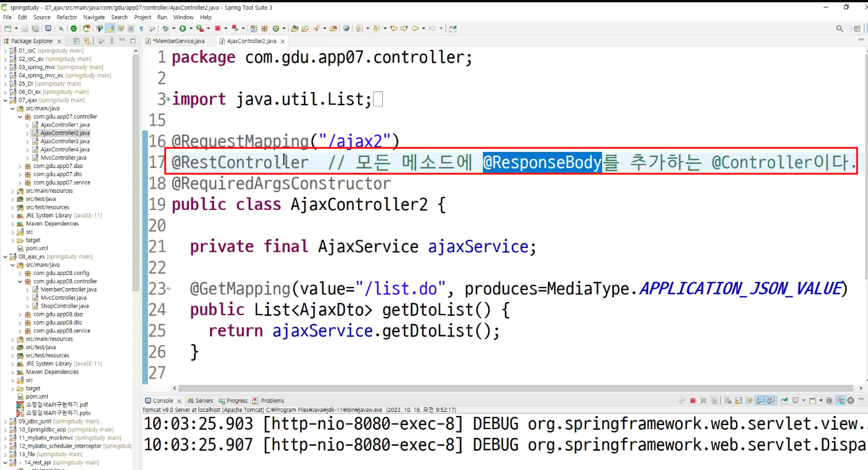Open the Display Selected Console dropdown arrow
Screen dimensions: 868x470
[x=804, y=400]
